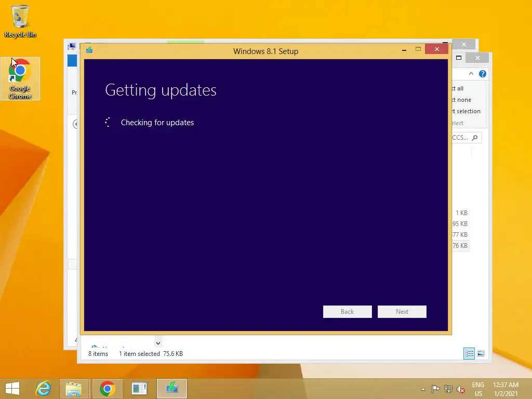
Task: Open the Windows Start button
Action: tap(12, 388)
